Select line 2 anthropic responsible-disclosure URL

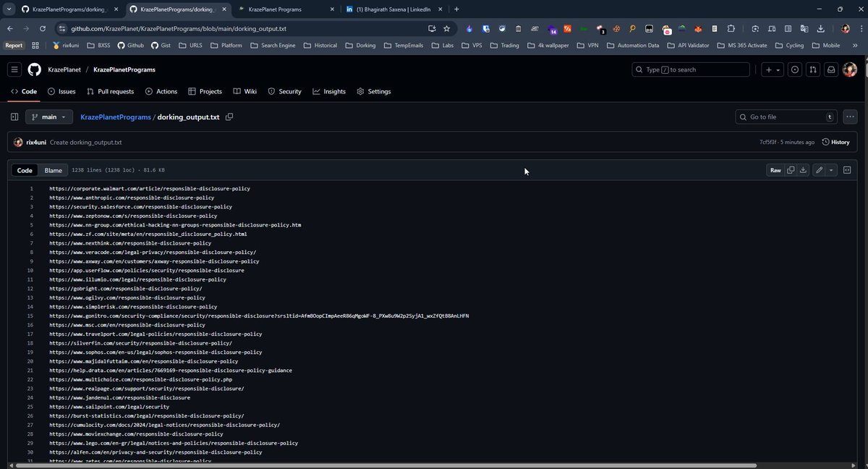[x=132, y=198]
